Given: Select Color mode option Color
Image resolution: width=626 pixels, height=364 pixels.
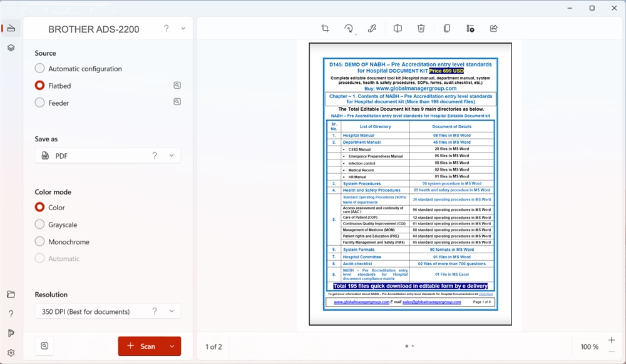Looking at the screenshot, I should [50, 207].
